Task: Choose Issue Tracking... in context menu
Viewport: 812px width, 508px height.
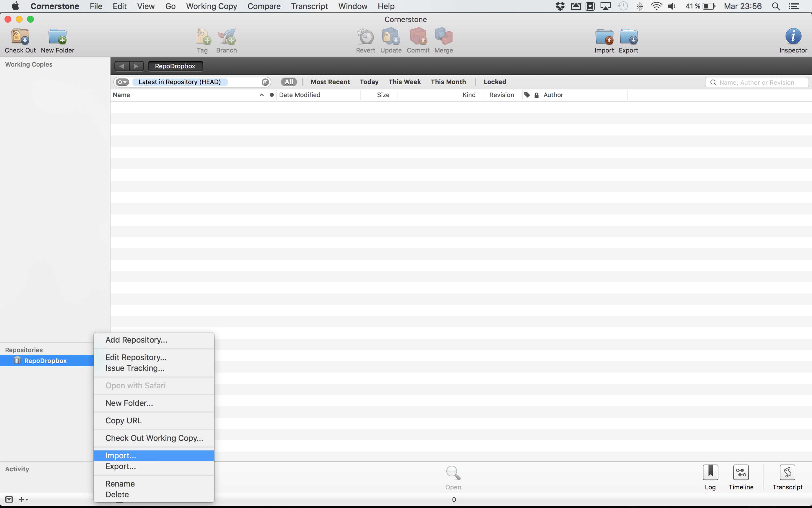Action: (x=154, y=368)
